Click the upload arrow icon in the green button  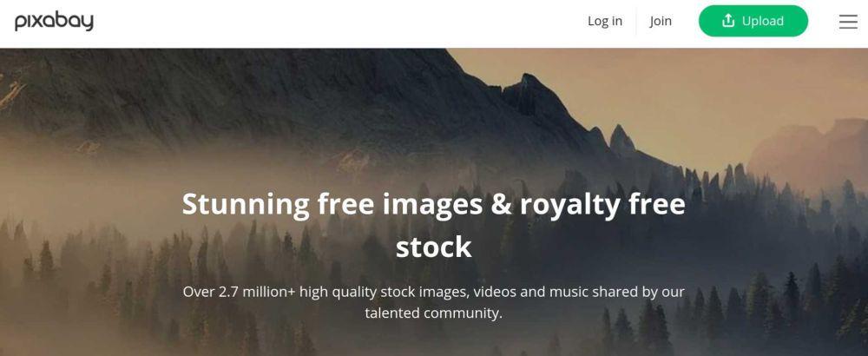point(728,21)
